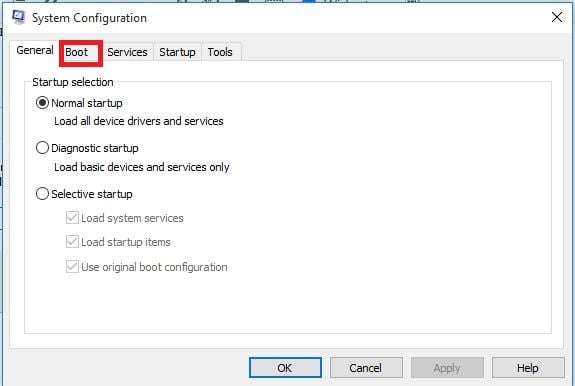Open the Services tab
Screen dimensions: 575x386
point(127,52)
